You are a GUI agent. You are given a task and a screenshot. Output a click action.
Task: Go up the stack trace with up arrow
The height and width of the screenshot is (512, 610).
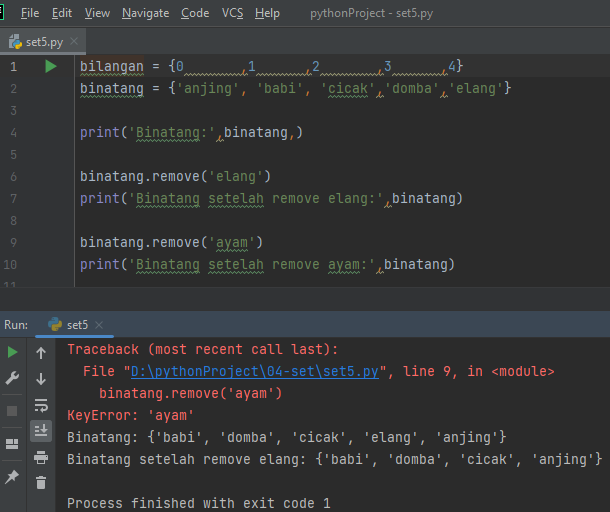pyautogui.click(x=41, y=353)
